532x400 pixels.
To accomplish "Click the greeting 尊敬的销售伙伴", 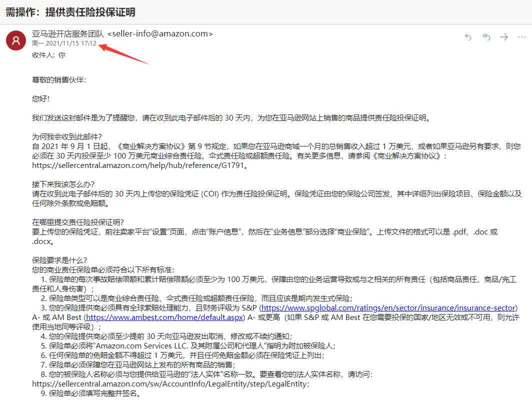I will coord(59,80).
